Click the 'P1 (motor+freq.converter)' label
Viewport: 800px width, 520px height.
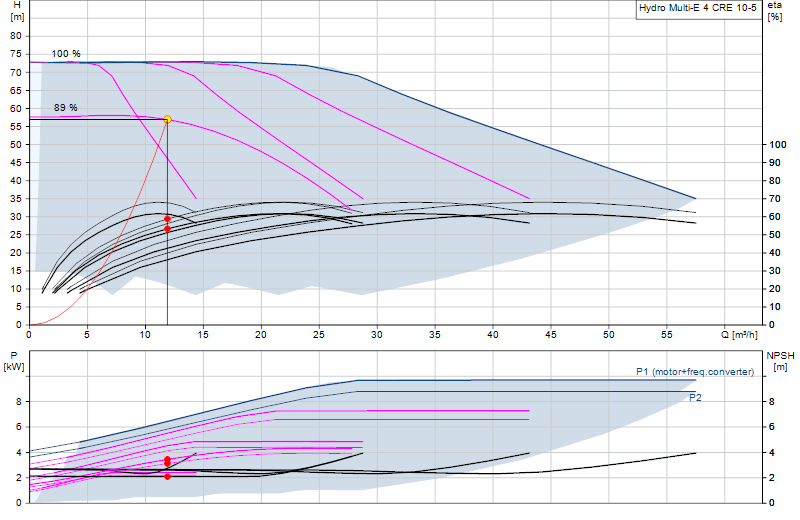[x=695, y=372]
